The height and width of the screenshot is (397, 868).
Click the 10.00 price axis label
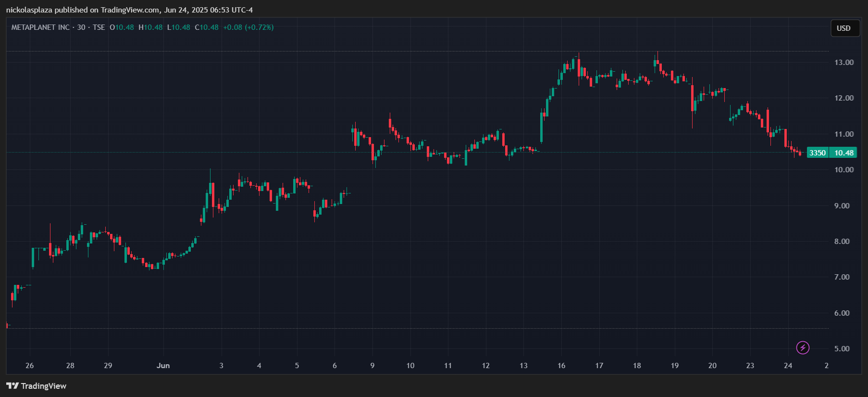coord(844,169)
